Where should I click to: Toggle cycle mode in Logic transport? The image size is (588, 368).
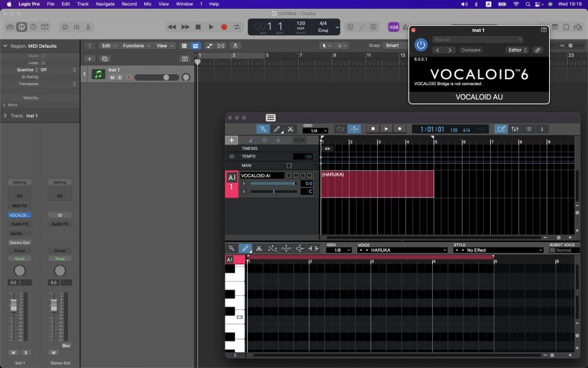[x=237, y=27]
